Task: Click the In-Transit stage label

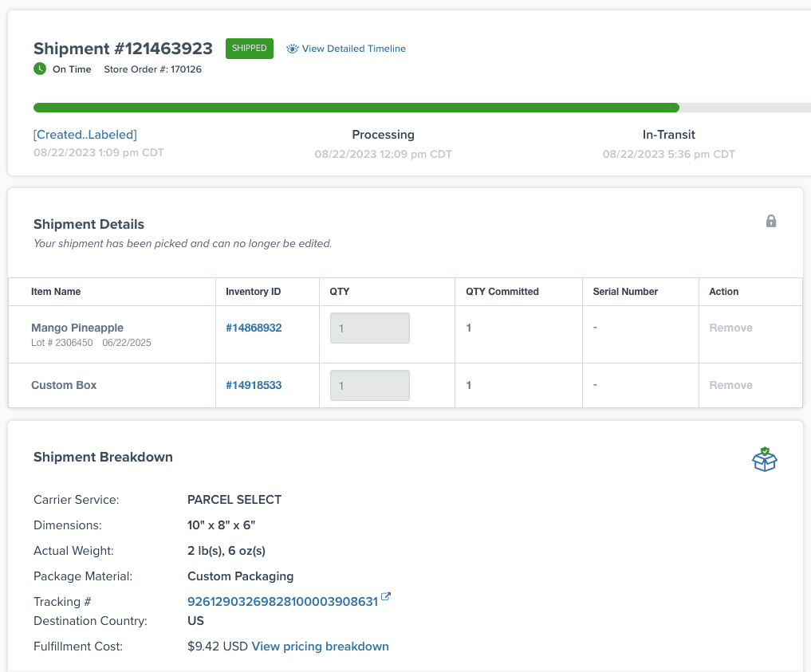Action: [x=668, y=135]
